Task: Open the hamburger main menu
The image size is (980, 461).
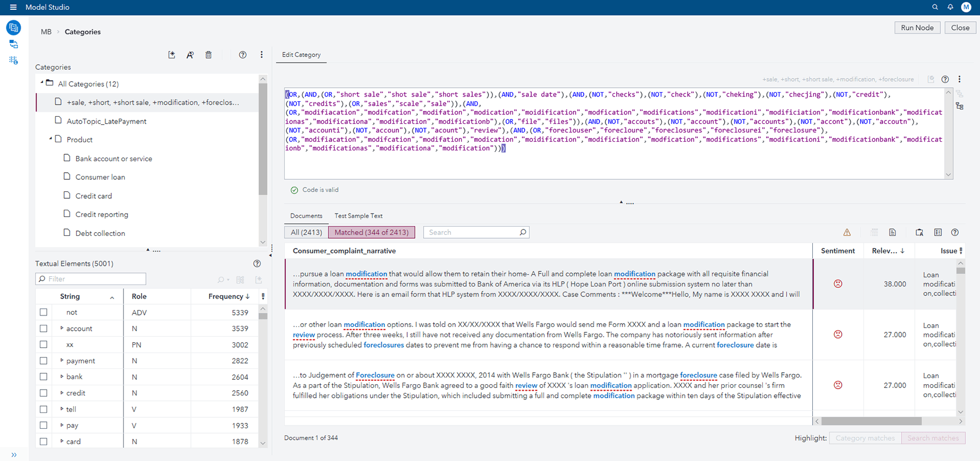Action: (x=13, y=7)
